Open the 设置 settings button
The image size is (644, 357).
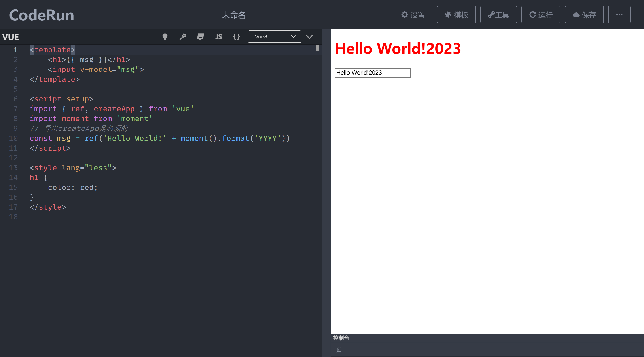coord(413,15)
